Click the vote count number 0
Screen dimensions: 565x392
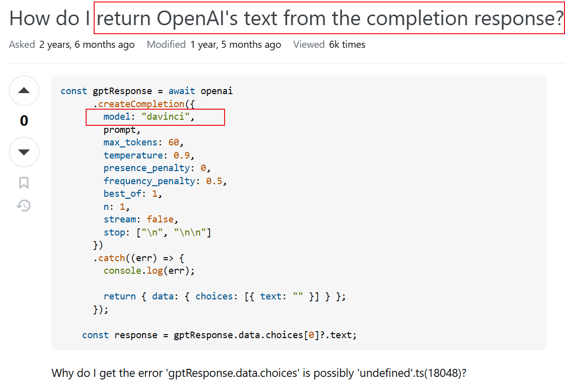(24, 121)
